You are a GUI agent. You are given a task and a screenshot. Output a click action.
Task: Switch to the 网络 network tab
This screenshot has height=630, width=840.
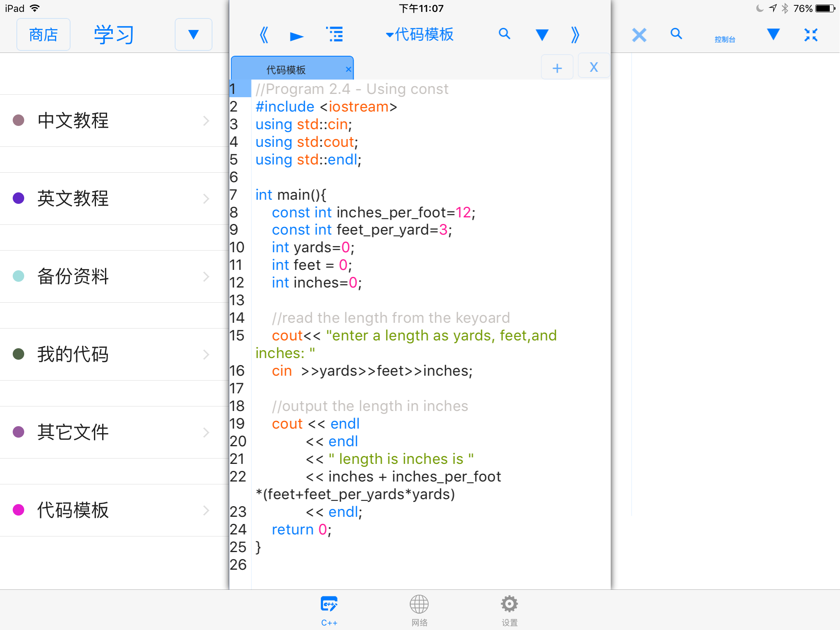coord(419,611)
